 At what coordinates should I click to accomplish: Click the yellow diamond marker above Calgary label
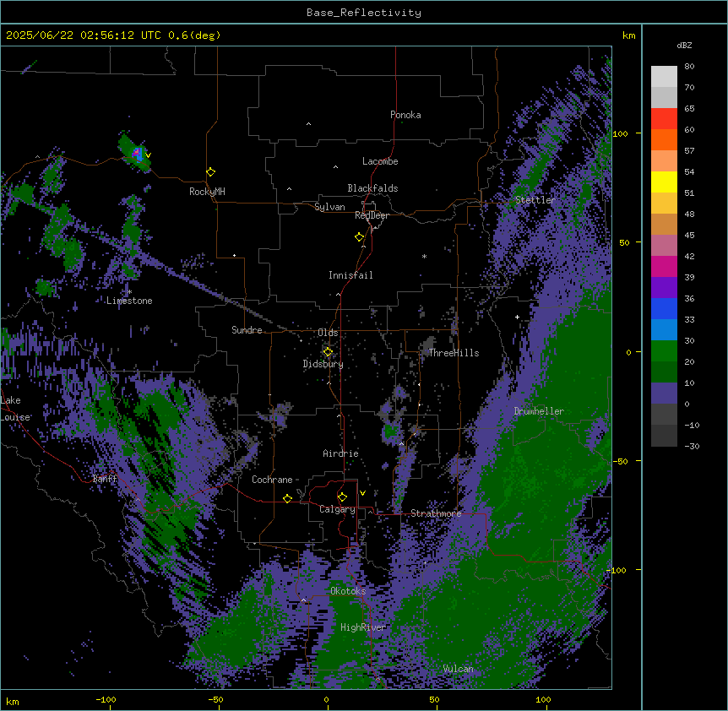pyautogui.click(x=342, y=497)
